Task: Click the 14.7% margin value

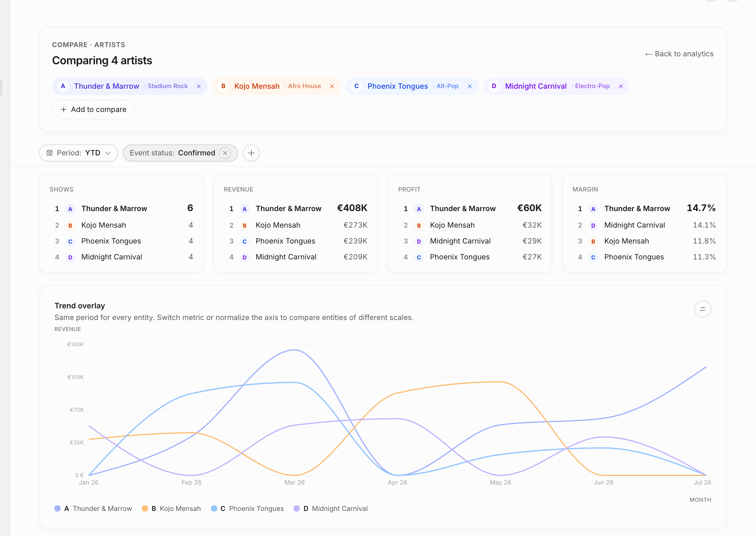Action: 701,208
